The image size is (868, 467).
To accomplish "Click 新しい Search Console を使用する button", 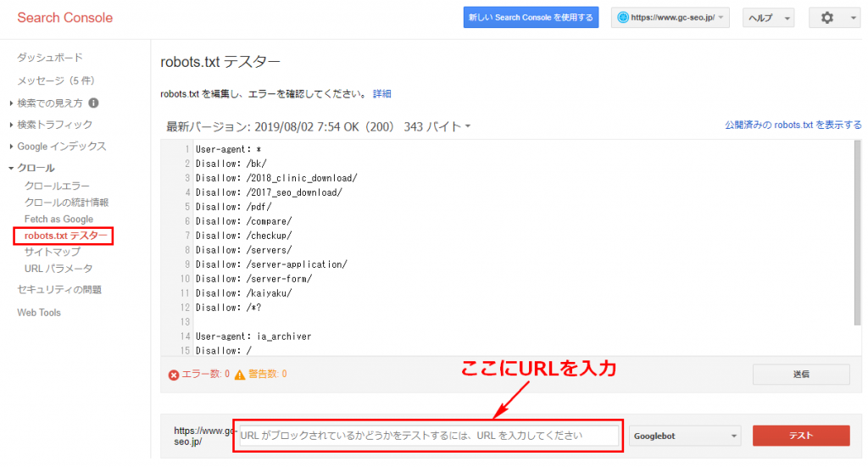I will pyautogui.click(x=531, y=18).
